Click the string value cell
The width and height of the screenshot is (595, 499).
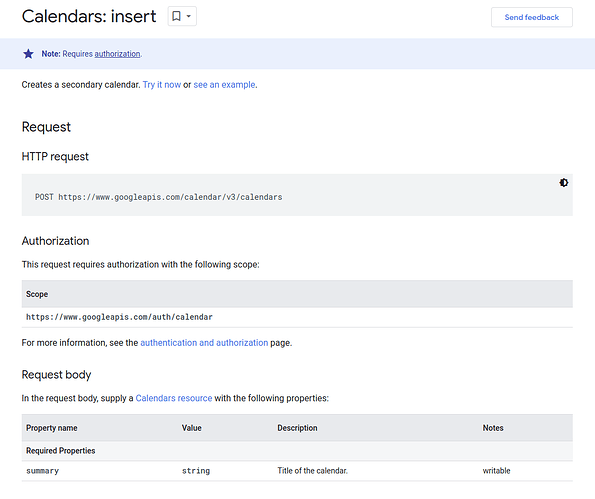click(x=196, y=471)
